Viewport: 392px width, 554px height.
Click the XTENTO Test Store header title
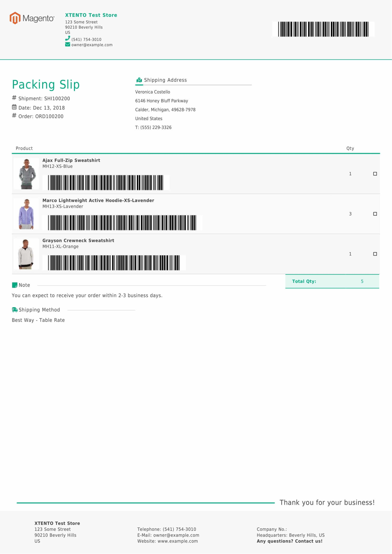91,15
